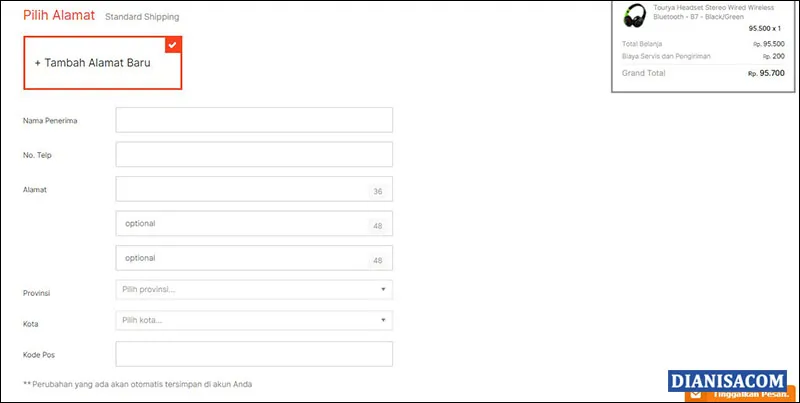Click the 36 character counter in Alamat
800x403 pixels.
[378, 191]
